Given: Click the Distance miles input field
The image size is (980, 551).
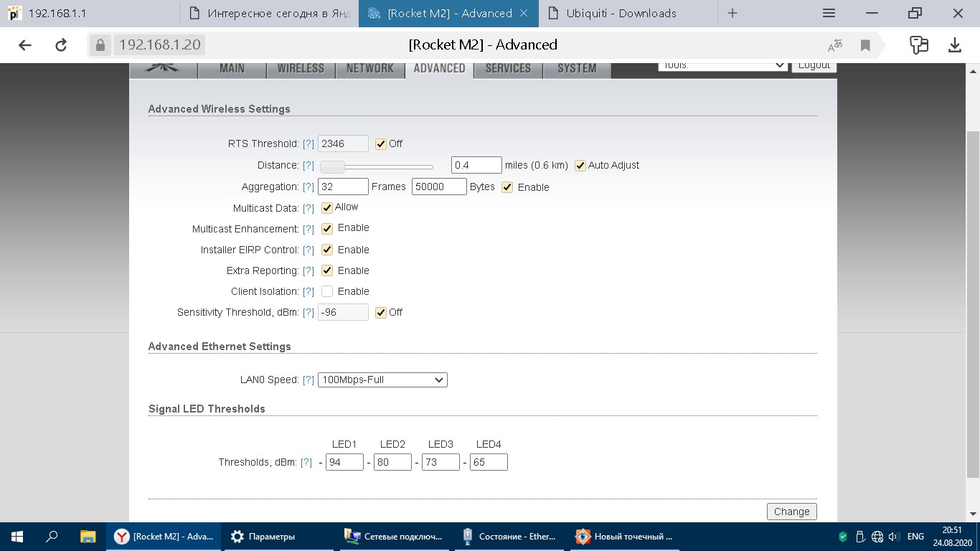Looking at the screenshot, I should pos(476,165).
